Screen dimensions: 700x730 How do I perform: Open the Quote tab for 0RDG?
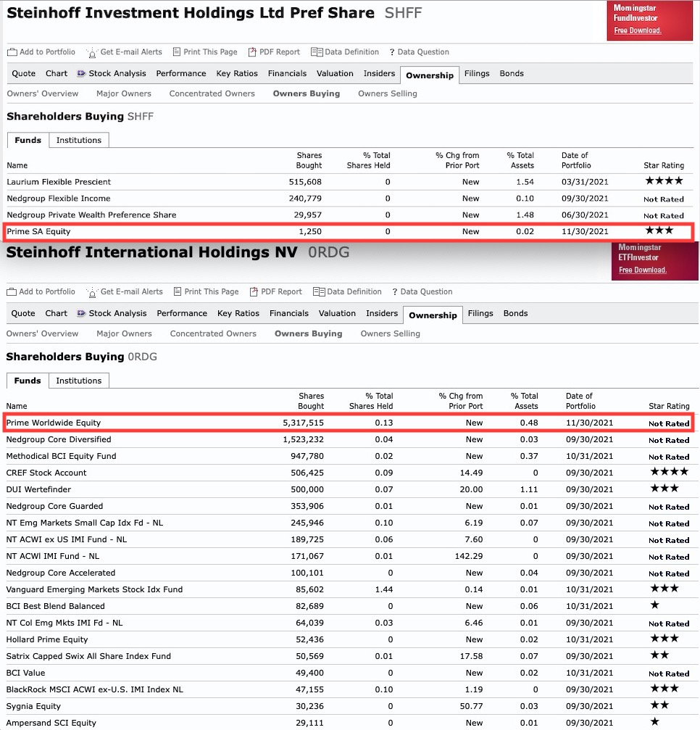[22, 314]
